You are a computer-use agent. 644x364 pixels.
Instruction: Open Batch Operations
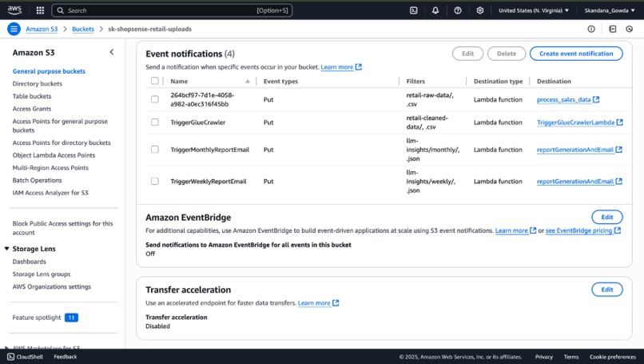[37, 180]
